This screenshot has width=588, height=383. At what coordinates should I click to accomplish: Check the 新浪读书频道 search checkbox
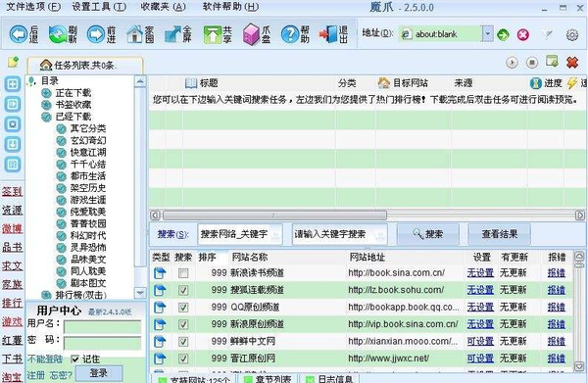coord(183,273)
